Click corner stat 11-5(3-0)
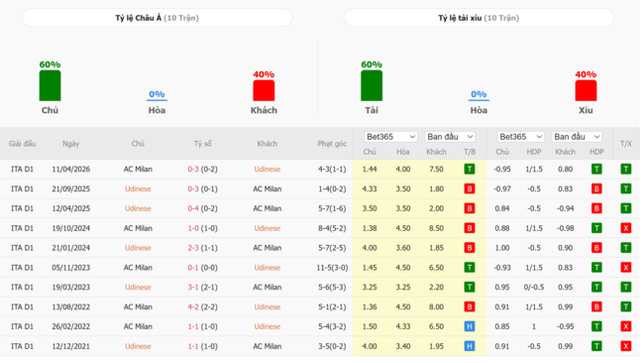This screenshot has width=644, height=363. click(x=332, y=268)
